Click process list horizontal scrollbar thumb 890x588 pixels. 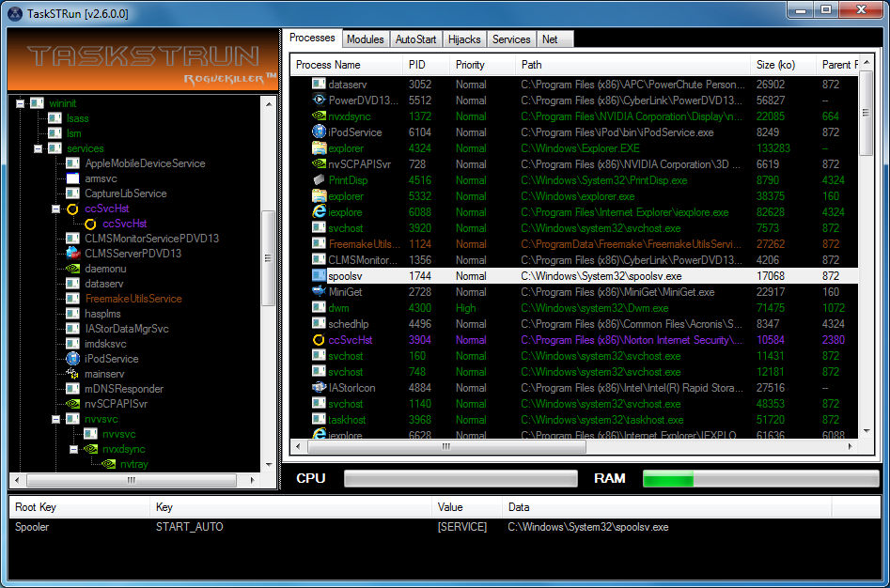tap(446, 447)
